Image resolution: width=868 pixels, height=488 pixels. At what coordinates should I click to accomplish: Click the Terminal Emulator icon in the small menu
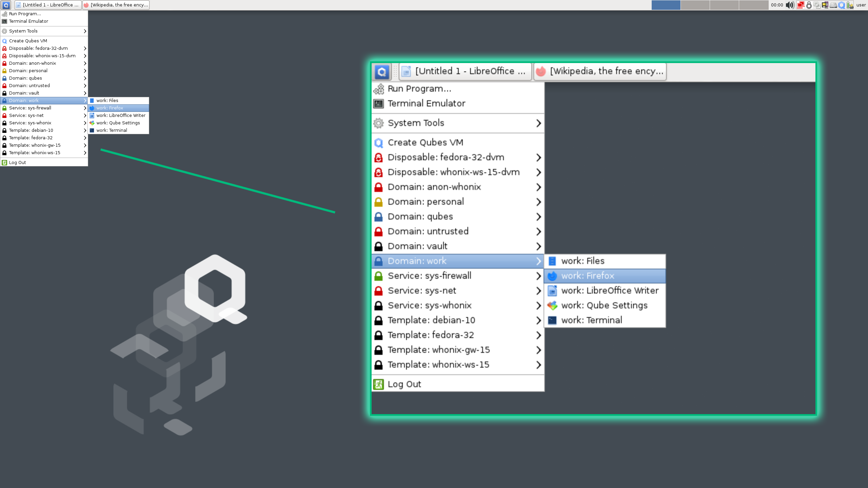coord(4,21)
